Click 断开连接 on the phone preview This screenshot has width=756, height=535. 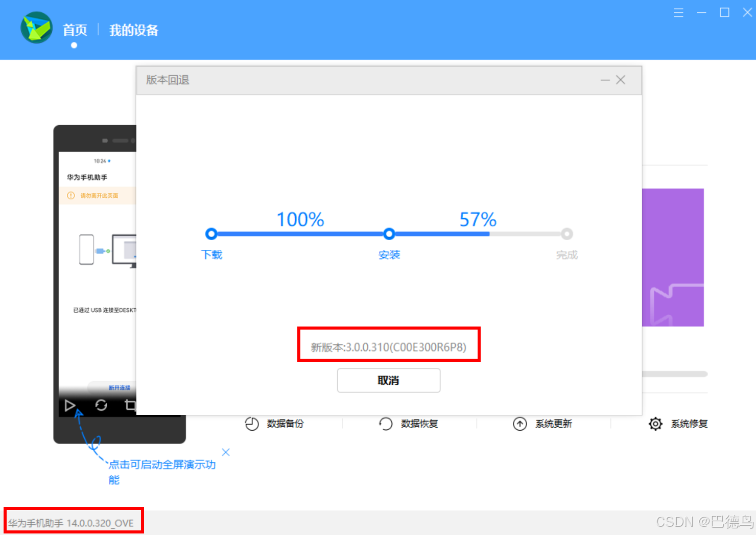point(120,388)
